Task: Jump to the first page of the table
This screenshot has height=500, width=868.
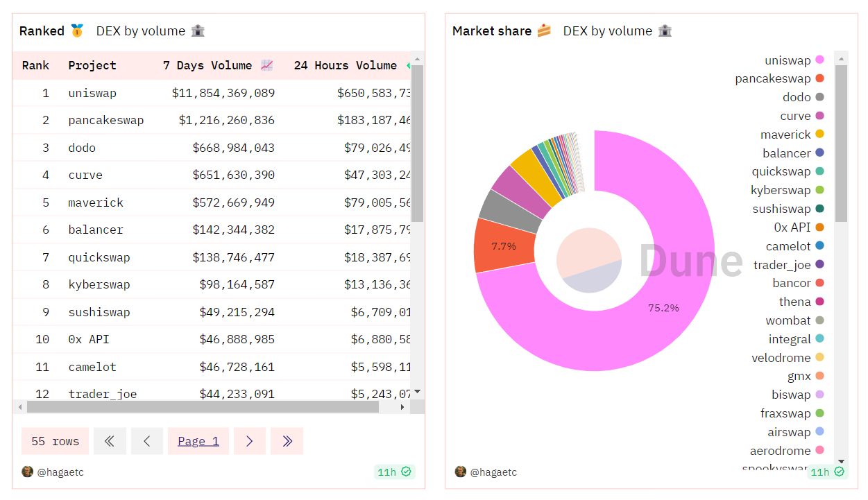Action: tap(110, 441)
